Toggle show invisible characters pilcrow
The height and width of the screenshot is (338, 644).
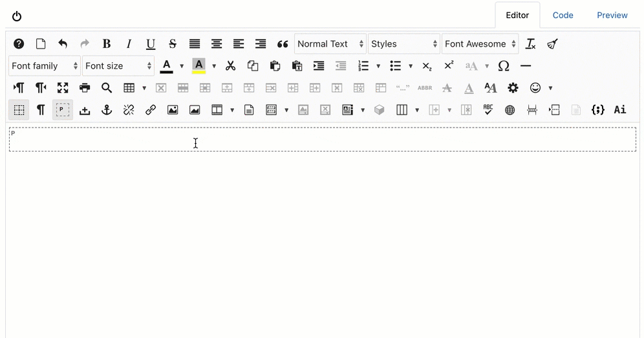41,110
